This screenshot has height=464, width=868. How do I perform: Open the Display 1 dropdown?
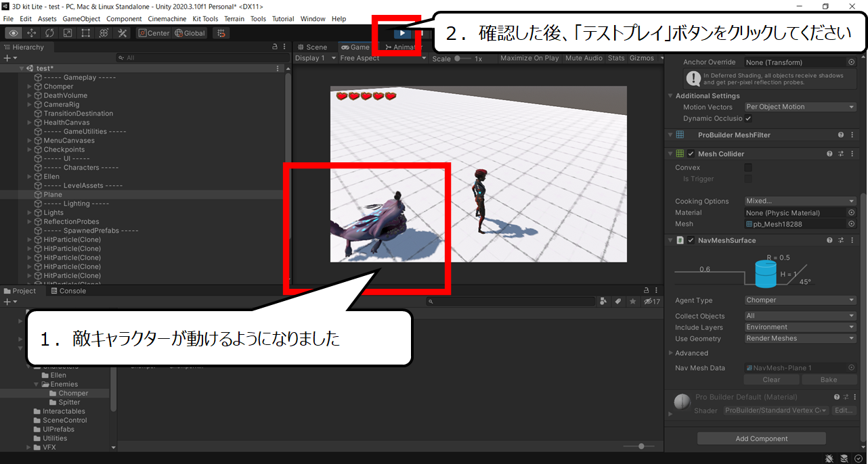tap(316, 58)
